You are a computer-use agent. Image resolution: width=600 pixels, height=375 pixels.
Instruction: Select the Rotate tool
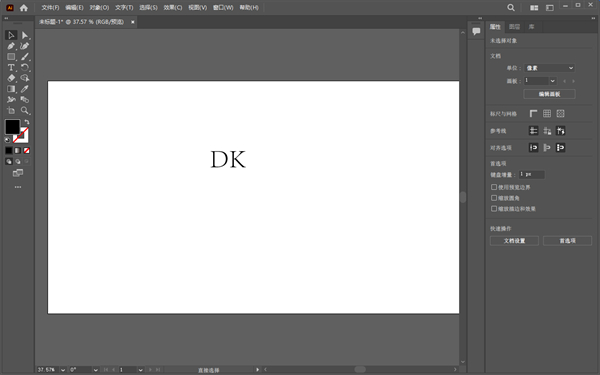(x=25, y=67)
